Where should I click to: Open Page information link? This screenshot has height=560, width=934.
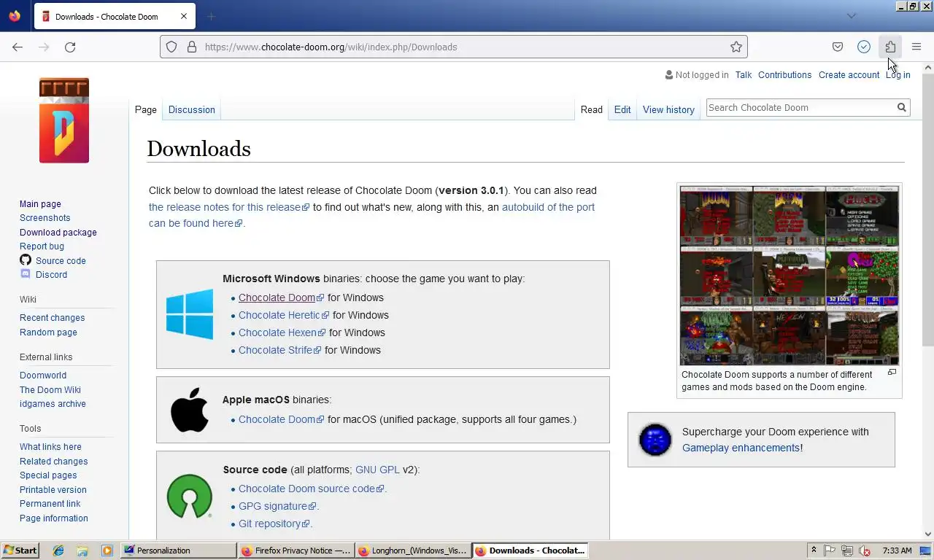coord(54,518)
